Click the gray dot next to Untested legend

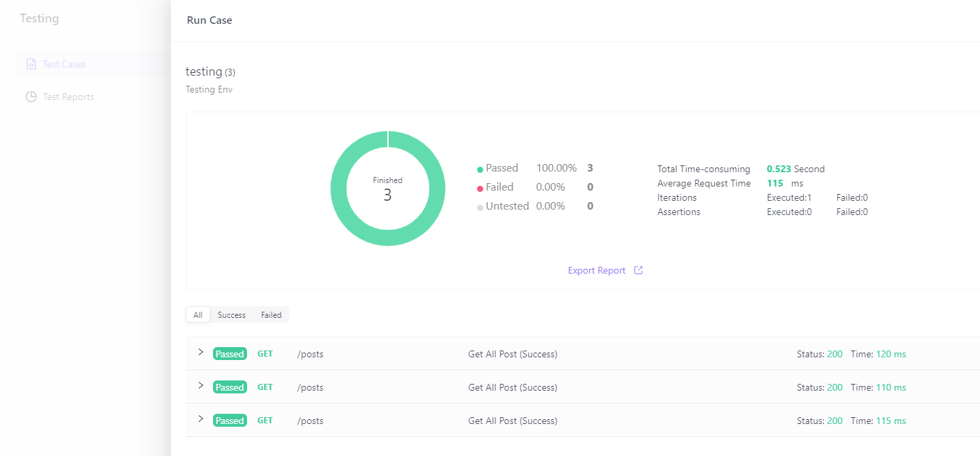coord(480,208)
